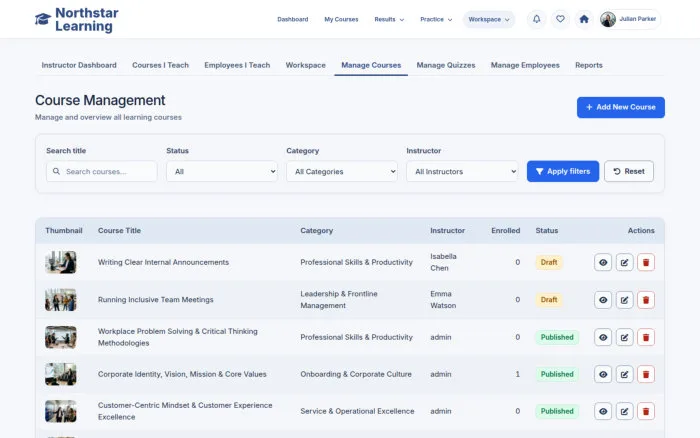
Task: Go to Dashboard in top navigation
Action: click(x=292, y=20)
